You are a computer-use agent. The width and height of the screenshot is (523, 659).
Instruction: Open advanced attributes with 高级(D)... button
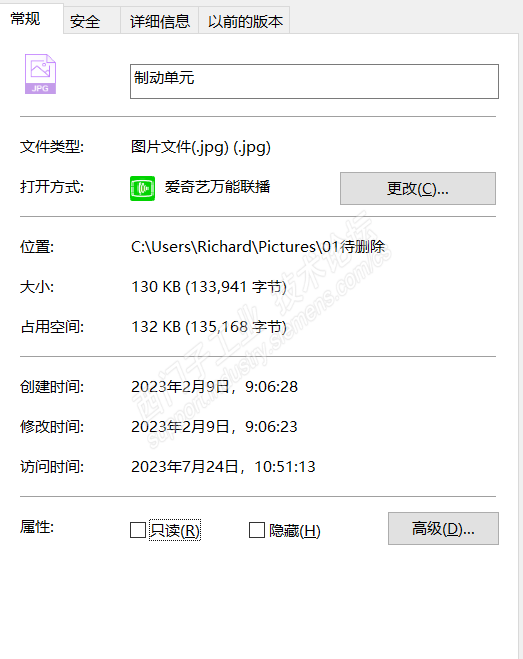click(x=443, y=528)
